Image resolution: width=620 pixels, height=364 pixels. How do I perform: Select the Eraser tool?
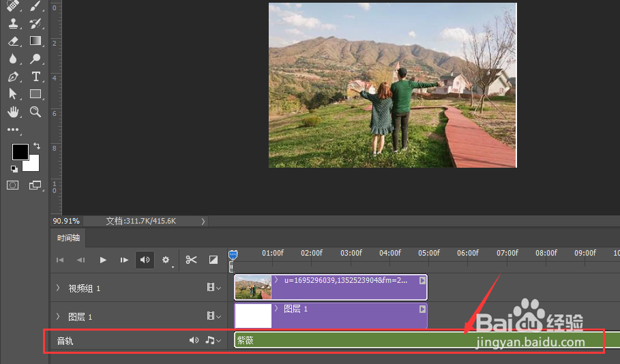(13, 41)
